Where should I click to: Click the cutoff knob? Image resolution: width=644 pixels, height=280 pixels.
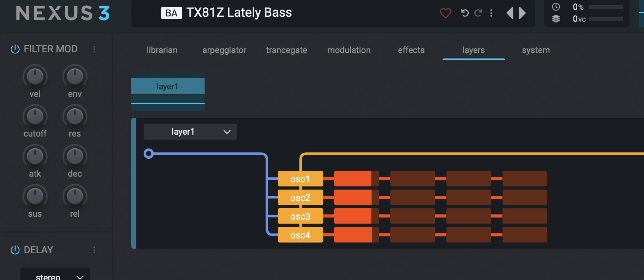click(x=35, y=117)
